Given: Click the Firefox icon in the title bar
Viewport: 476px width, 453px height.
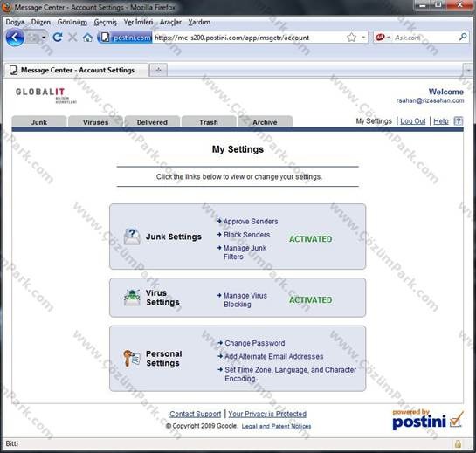Looking at the screenshot, I should (7, 7).
